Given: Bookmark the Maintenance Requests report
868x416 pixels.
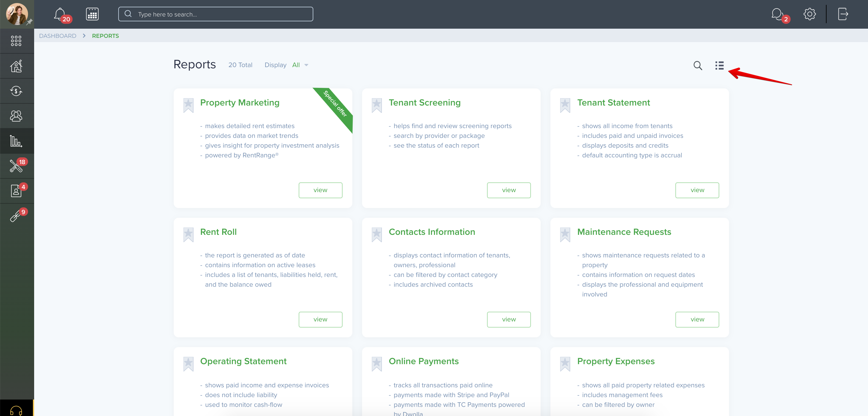Looking at the screenshot, I should [x=565, y=235].
